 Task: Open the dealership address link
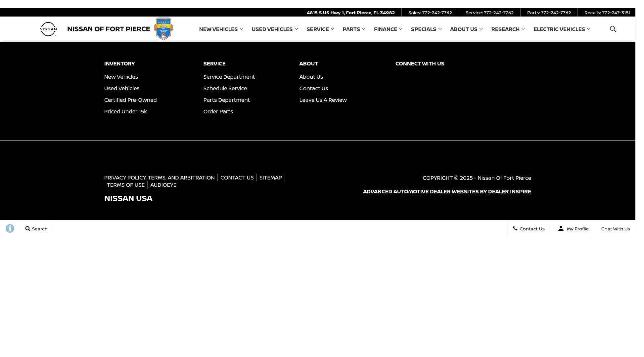coord(351,13)
